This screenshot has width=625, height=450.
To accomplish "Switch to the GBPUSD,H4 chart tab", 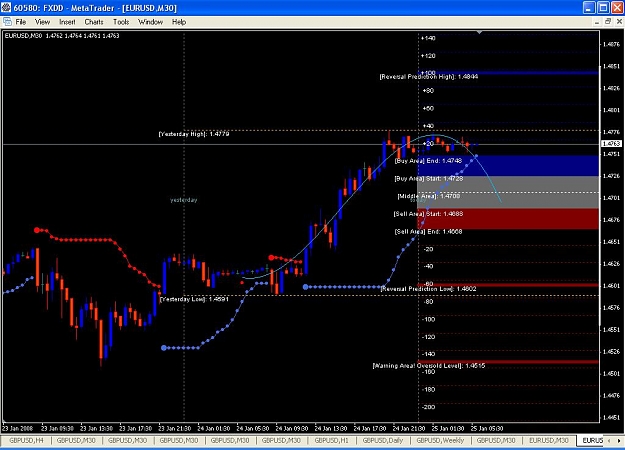I will [x=26, y=440].
